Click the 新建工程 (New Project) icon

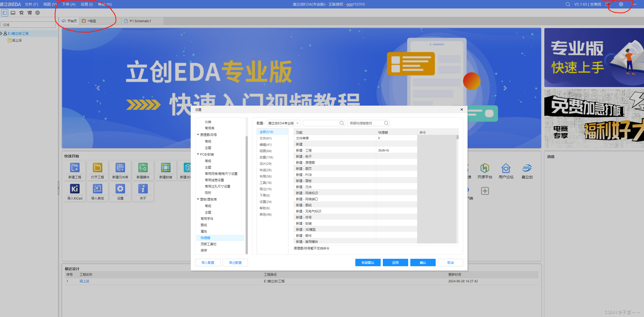[75, 168]
